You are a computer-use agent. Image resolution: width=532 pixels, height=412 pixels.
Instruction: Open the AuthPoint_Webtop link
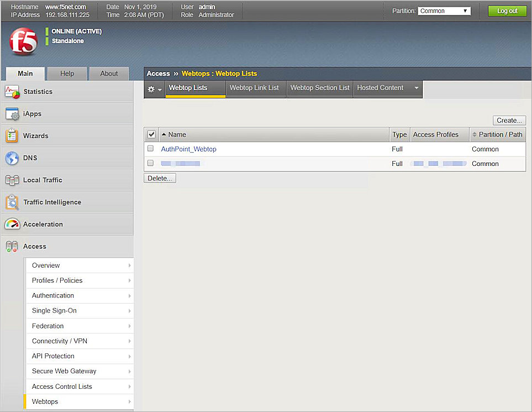pyautogui.click(x=188, y=149)
